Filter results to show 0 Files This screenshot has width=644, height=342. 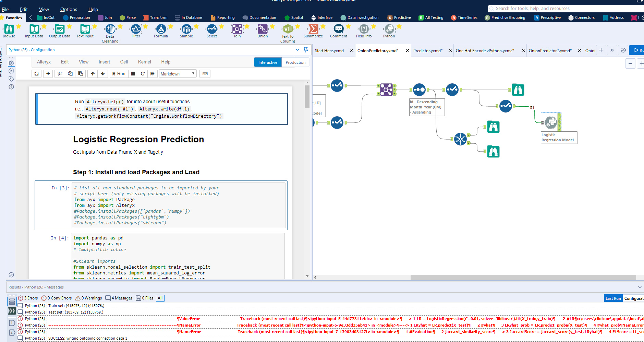click(x=145, y=298)
